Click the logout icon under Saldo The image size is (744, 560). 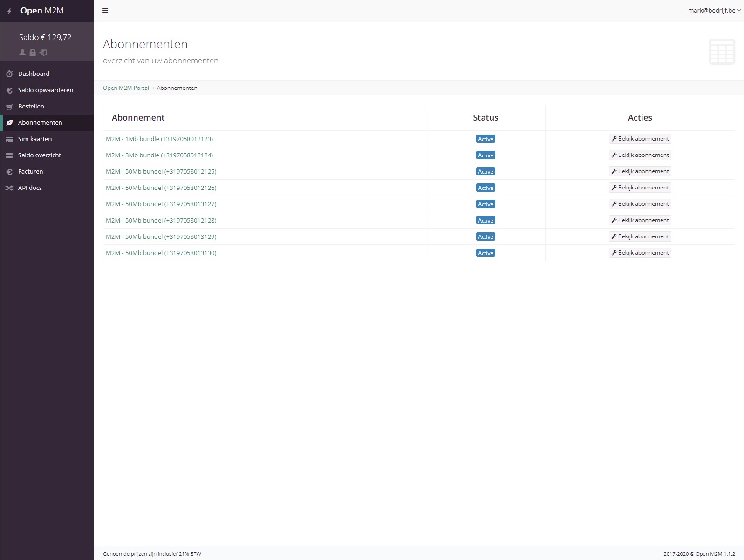point(43,53)
